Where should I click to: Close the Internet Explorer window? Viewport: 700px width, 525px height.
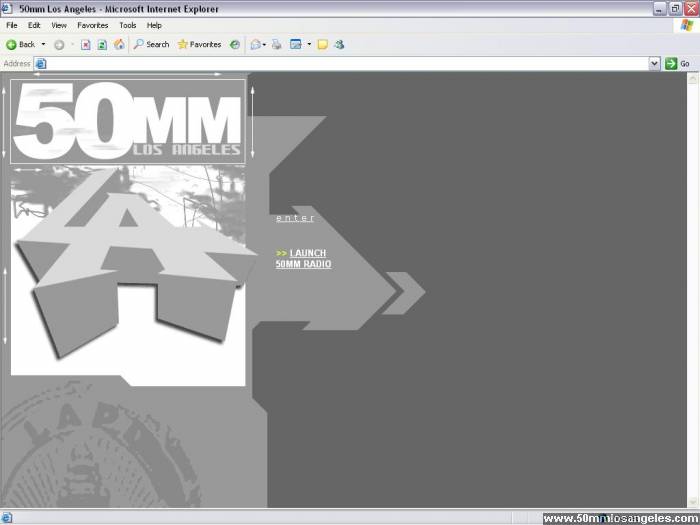pos(691,8)
